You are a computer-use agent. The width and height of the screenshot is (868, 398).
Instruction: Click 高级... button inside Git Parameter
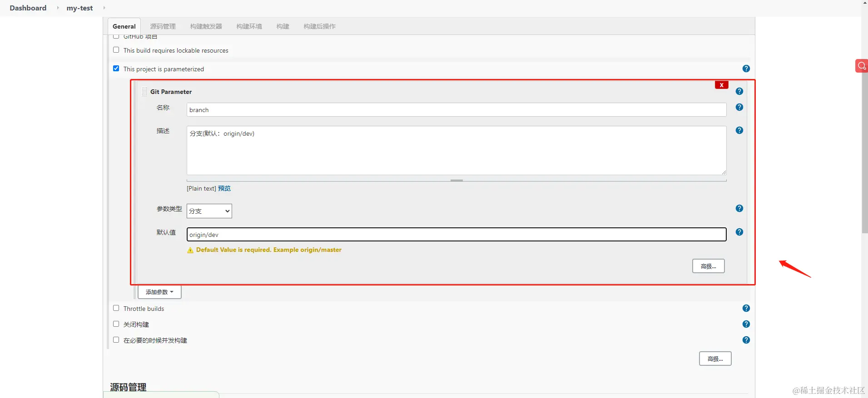(x=708, y=266)
